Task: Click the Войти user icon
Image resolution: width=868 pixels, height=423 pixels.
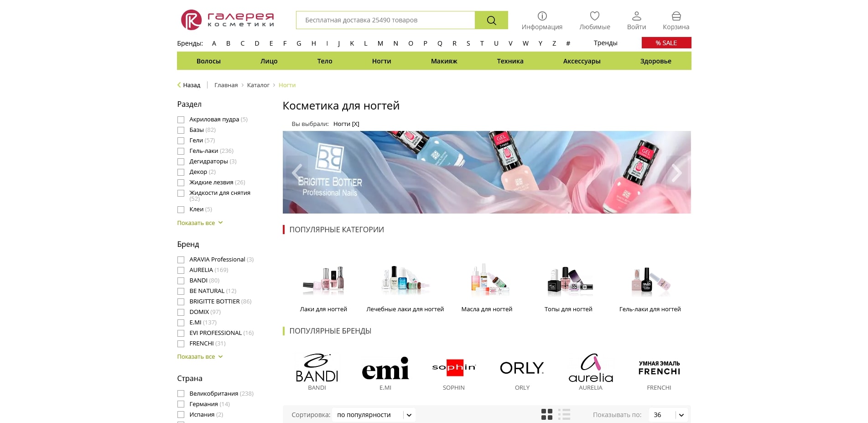Action: click(x=636, y=16)
